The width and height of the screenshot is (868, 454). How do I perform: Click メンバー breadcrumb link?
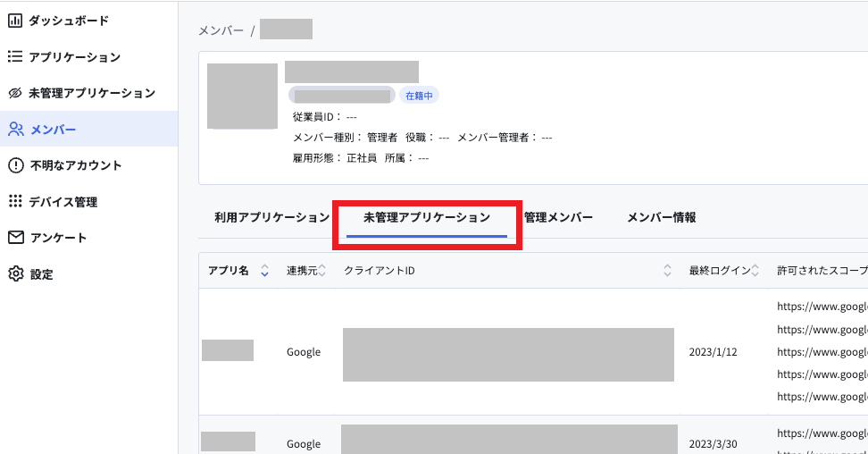point(221,30)
